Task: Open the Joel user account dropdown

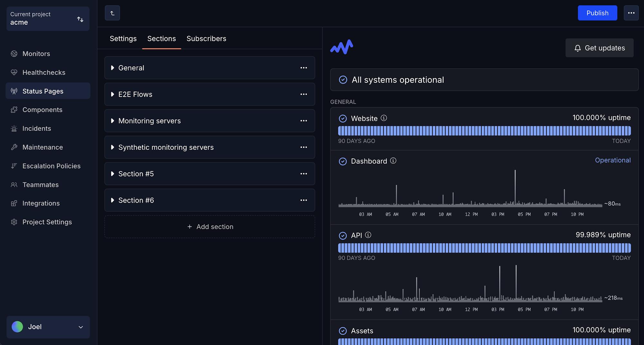Action: coord(48,327)
